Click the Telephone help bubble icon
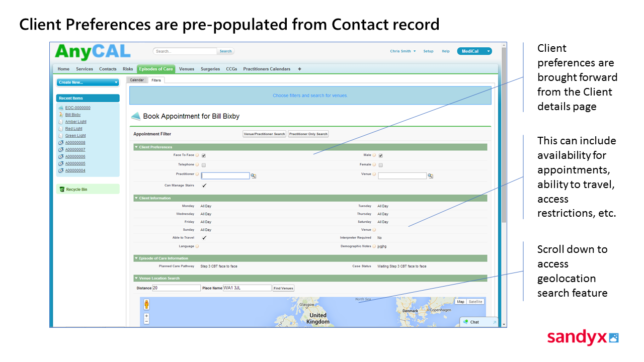The width and height of the screenshot is (644, 362). click(x=197, y=164)
